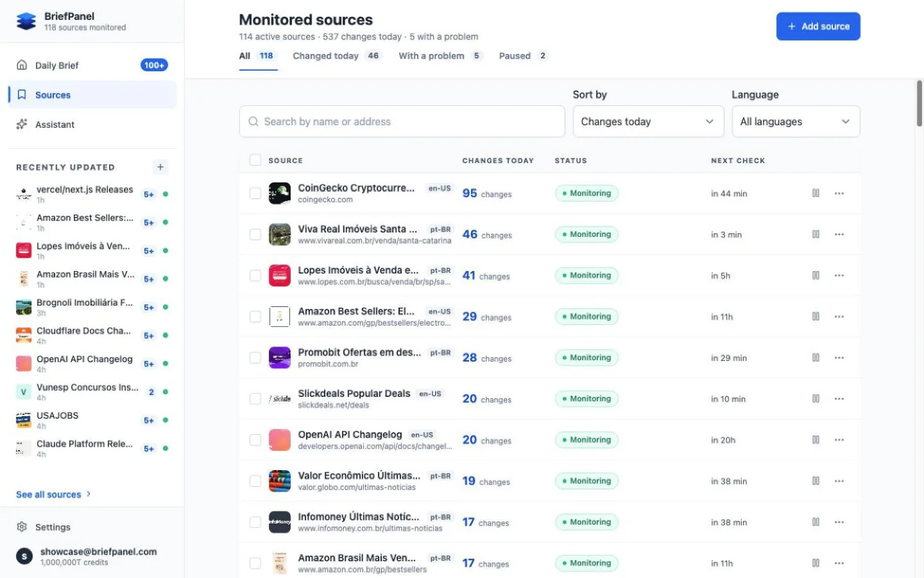The image size is (924, 578).
Task: Show the Paused sources tab
Action: [x=524, y=56]
